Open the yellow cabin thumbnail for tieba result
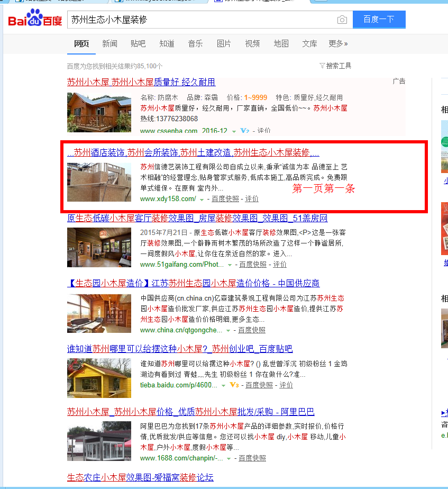 point(99,378)
